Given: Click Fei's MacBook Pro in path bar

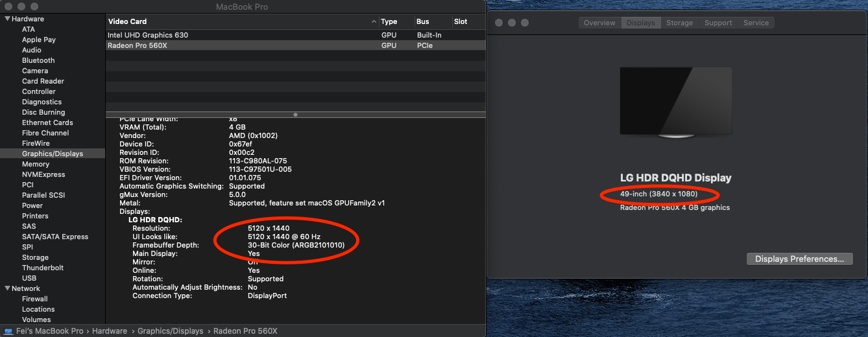Looking at the screenshot, I should [49, 331].
